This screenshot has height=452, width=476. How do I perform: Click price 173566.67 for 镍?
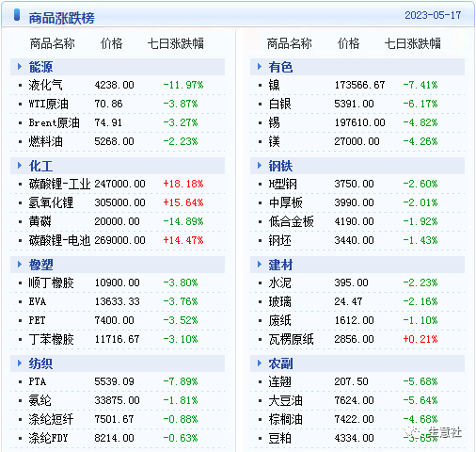359,85
